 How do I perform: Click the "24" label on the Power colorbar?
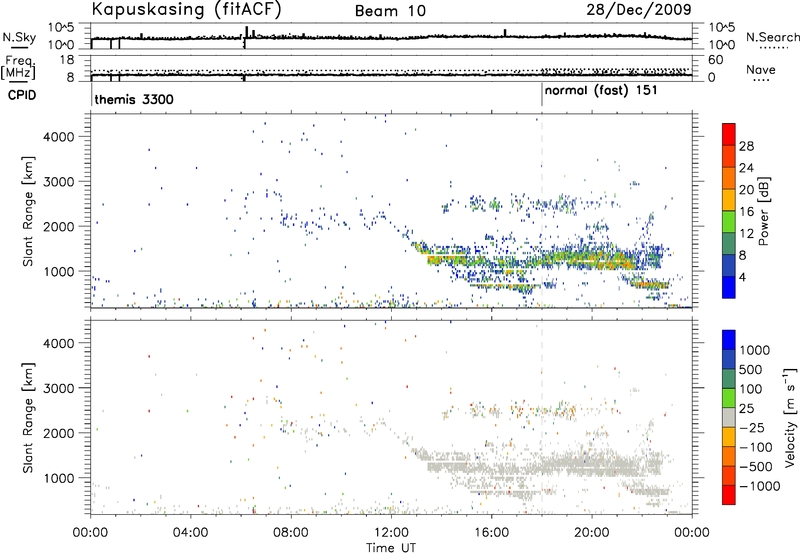click(746, 168)
